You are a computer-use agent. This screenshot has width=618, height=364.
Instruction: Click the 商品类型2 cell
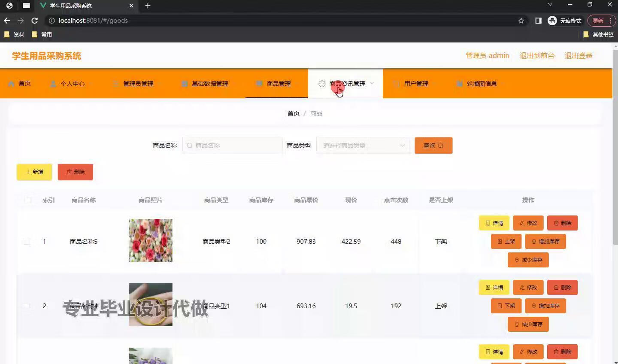pyautogui.click(x=216, y=242)
